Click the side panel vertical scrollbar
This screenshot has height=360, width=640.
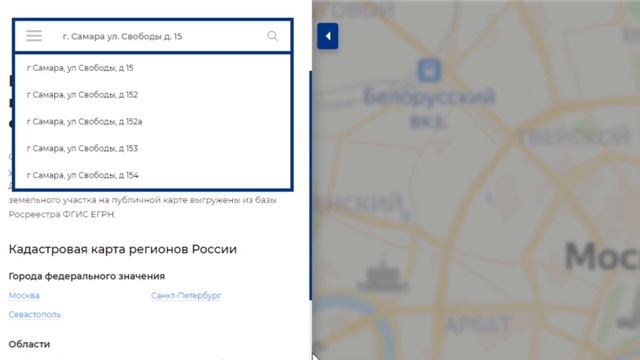tap(311, 186)
